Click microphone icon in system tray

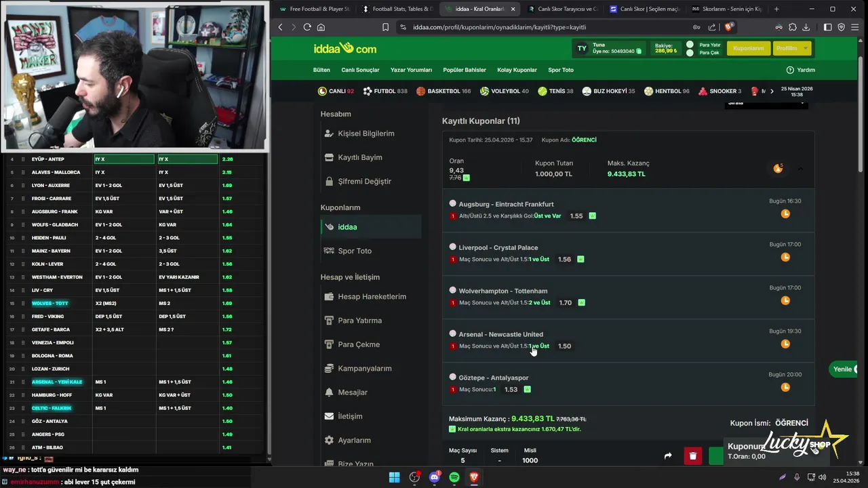[797, 477]
